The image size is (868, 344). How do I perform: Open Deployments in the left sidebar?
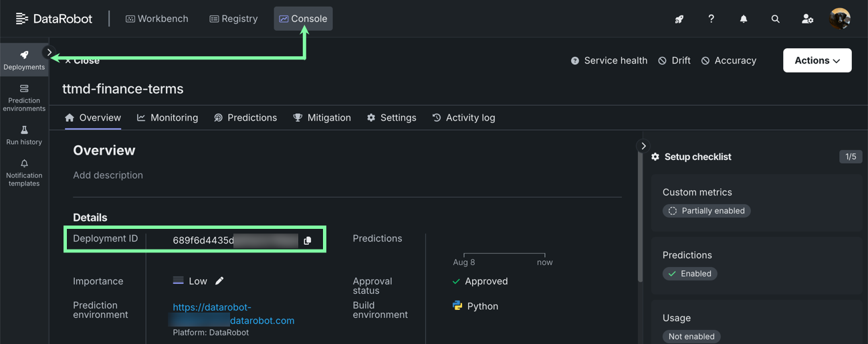24,60
